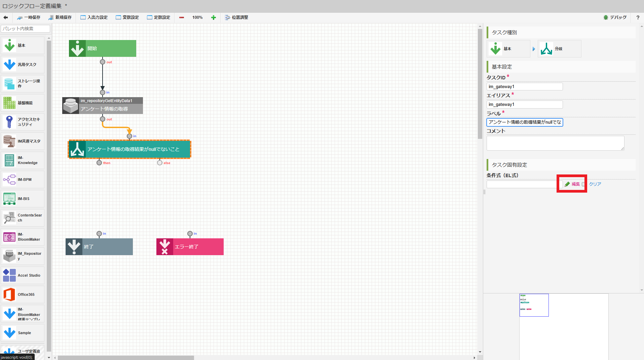Click クリア to clear the condition expression
This screenshot has width=644, height=360.
pos(595,184)
